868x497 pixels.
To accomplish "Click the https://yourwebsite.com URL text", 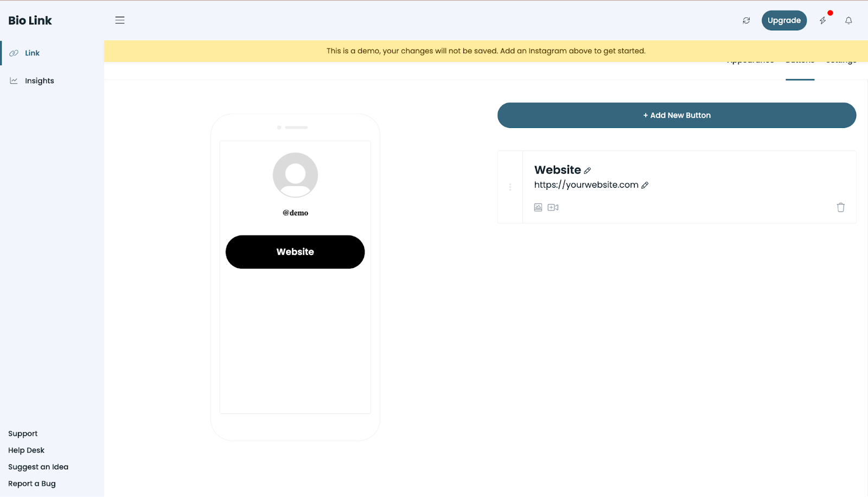I will pyautogui.click(x=586, y=185).
